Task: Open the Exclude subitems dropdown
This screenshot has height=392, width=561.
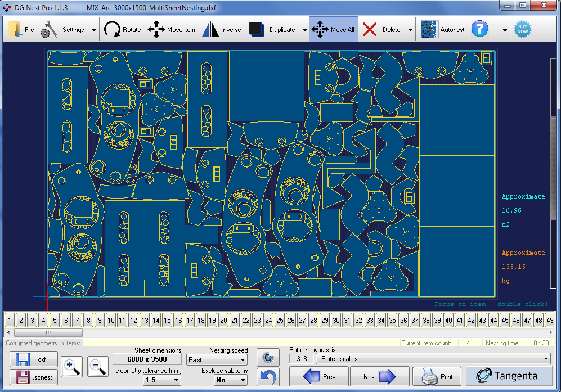Action: click(x=231, y=380)
